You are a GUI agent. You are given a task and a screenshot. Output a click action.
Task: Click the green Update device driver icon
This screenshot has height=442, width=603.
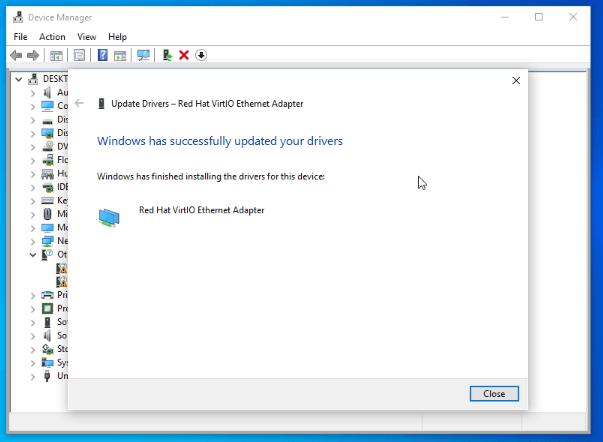tap(167, 55)
